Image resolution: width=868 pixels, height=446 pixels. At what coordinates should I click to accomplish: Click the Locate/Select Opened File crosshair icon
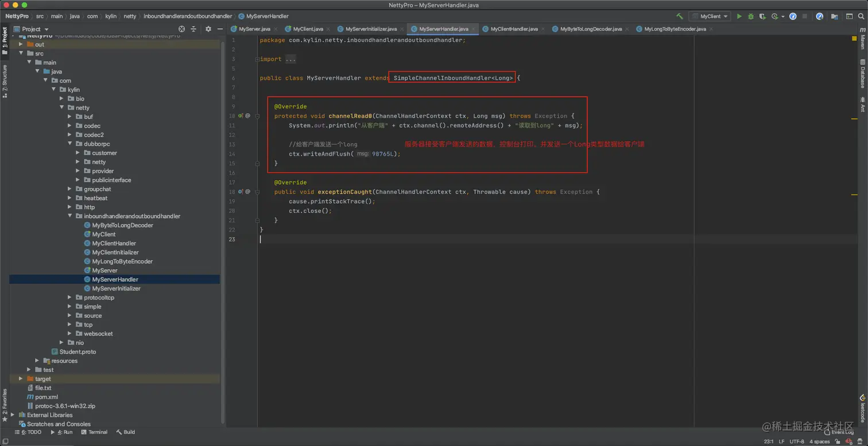[182, 29]
